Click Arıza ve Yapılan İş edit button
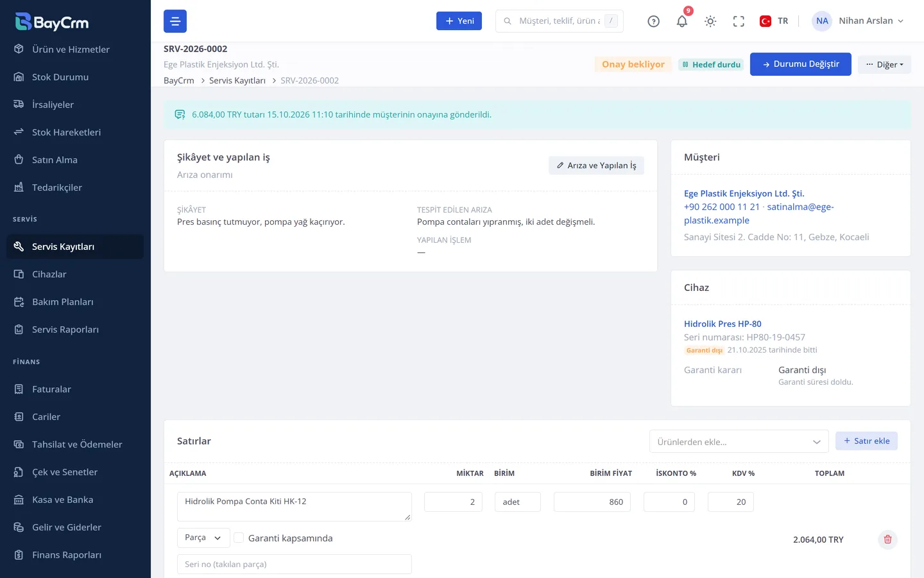Screen dimensions: 924x578 [x=596, y=166]
